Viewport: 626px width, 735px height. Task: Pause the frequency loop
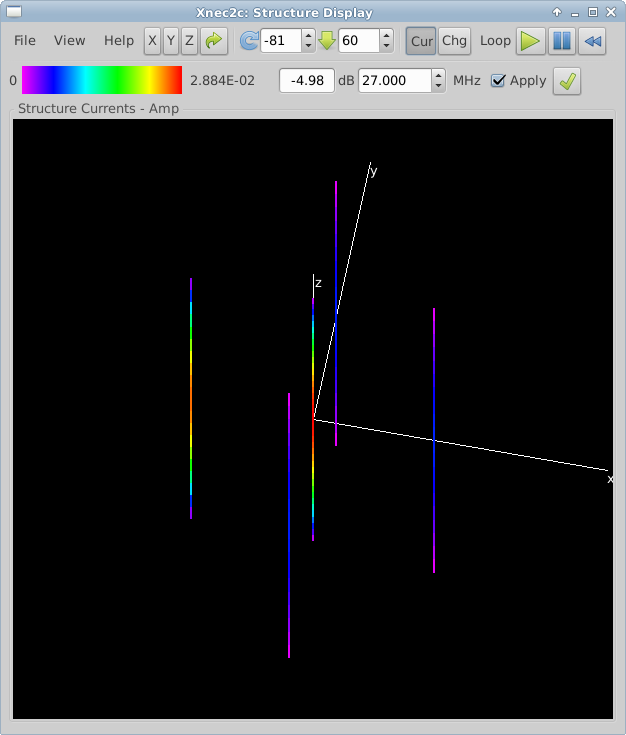pyautogui.click(x=562, y=41)
